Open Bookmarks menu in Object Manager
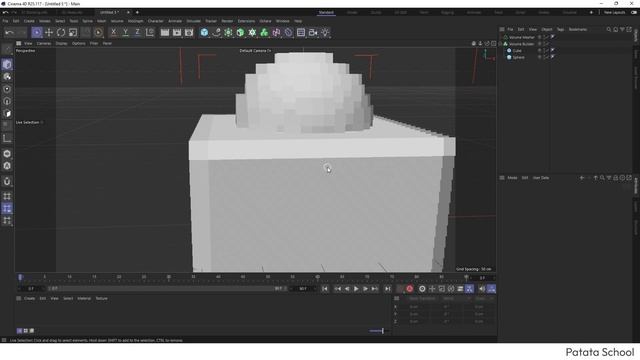Screen dimensions: 640x360 coord(578,29)
